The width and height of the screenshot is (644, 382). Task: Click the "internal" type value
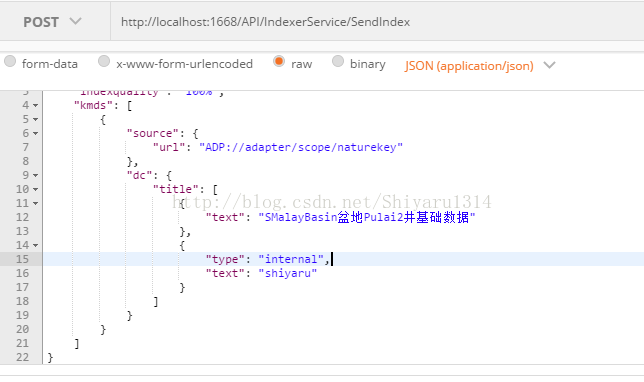pyautogui.click(x=291, y=259)
